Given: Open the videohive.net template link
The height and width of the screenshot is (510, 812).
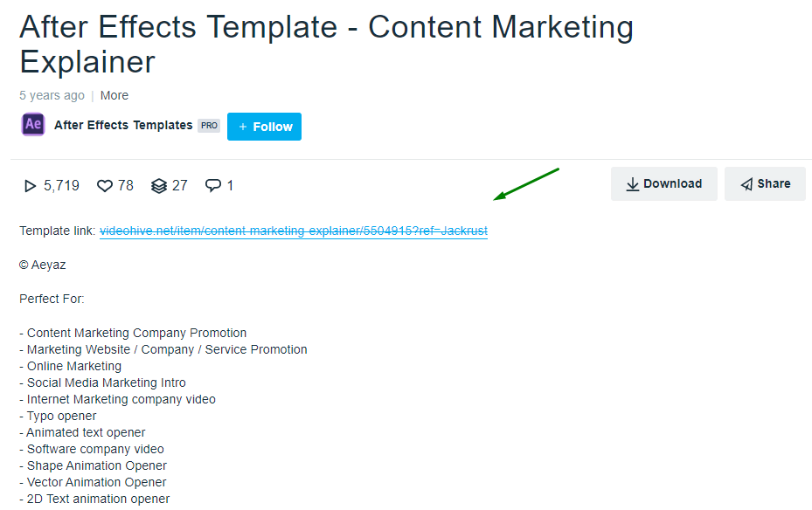Looking at the screenshot, I should coord(294,231).
